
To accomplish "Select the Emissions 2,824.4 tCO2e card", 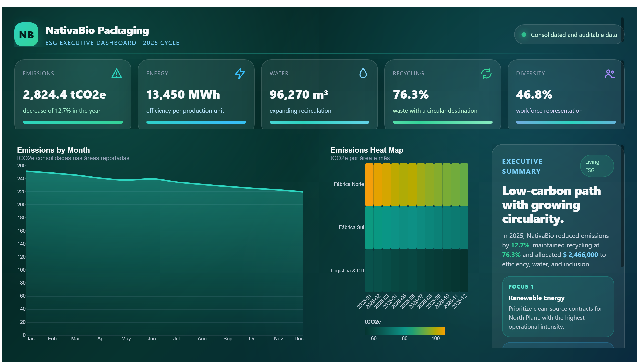I will tap(73, 94).
